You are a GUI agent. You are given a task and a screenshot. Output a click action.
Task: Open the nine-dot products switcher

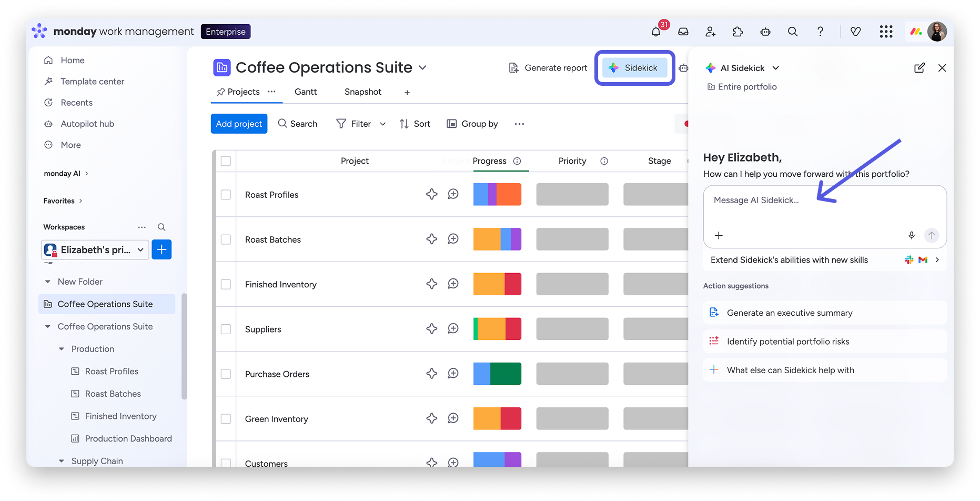tap(886, 32)
